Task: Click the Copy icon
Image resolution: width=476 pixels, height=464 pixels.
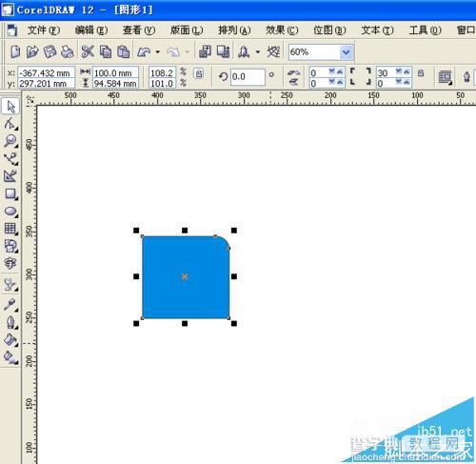Action: tap(106, 51)
